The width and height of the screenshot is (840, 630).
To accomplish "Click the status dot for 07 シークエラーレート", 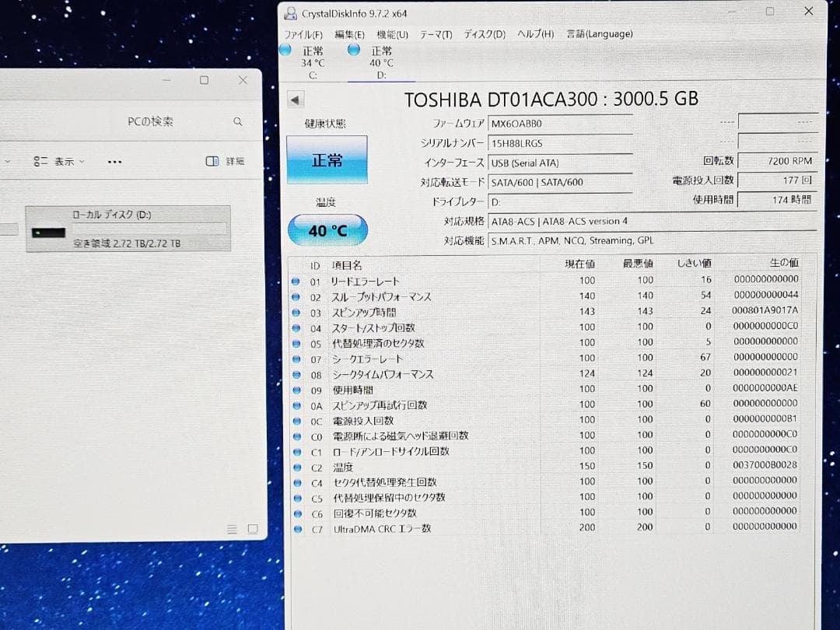I will click(296, 359).
